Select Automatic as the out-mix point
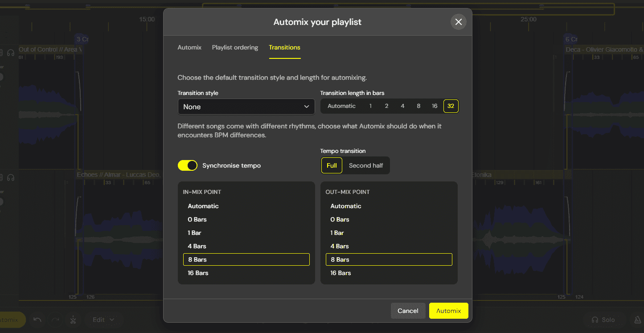 pyautogui.click(x=346, y=206)
